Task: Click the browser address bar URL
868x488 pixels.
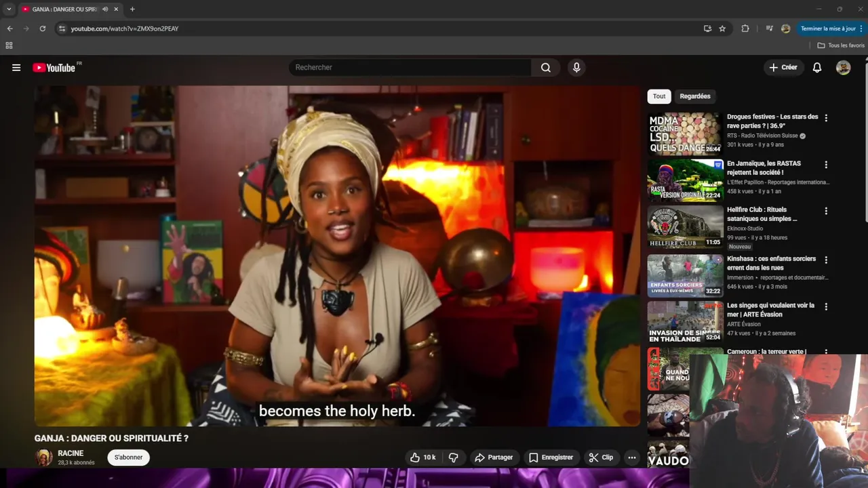Action: [124, 28]
